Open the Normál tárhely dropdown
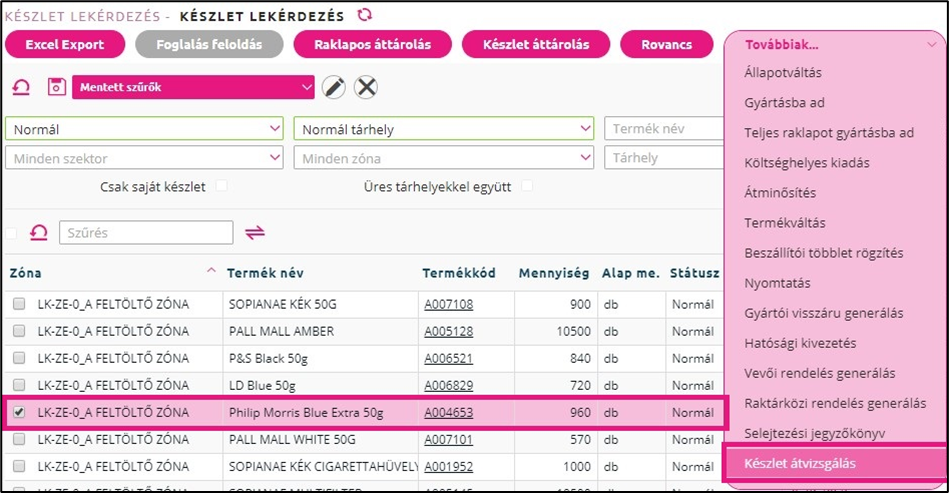The width and height of the screenshot is (949, 493). click(444, 129)
